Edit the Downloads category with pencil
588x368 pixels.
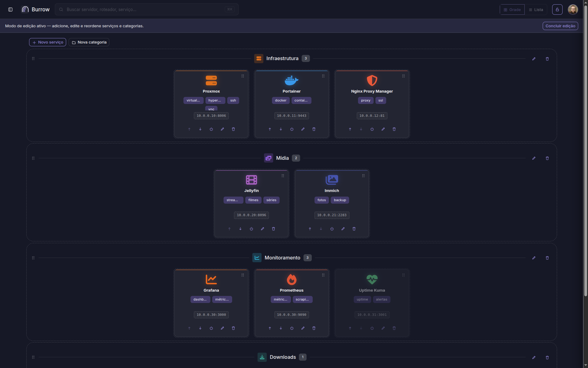(x=534, y=358)
